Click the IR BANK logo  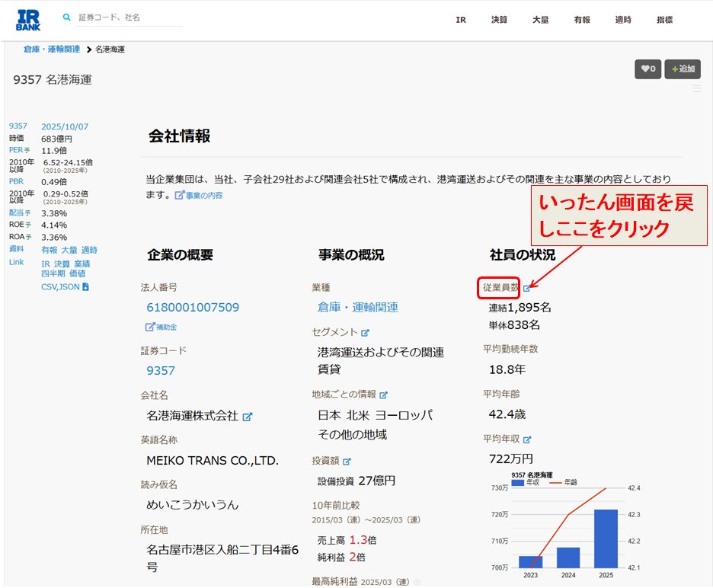28,20
